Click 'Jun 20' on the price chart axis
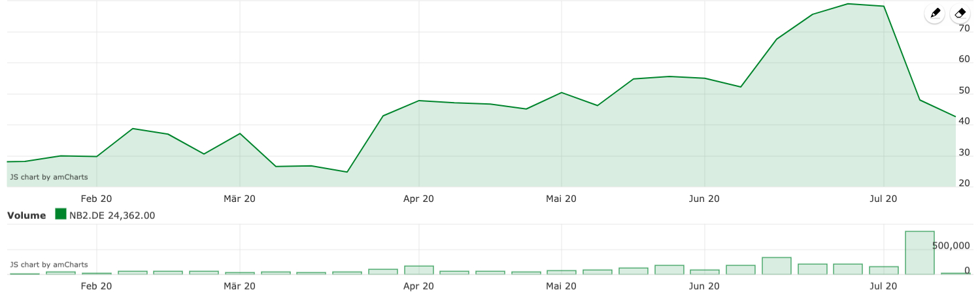Screen dimensions: 980x298 (x=703, y=199)
